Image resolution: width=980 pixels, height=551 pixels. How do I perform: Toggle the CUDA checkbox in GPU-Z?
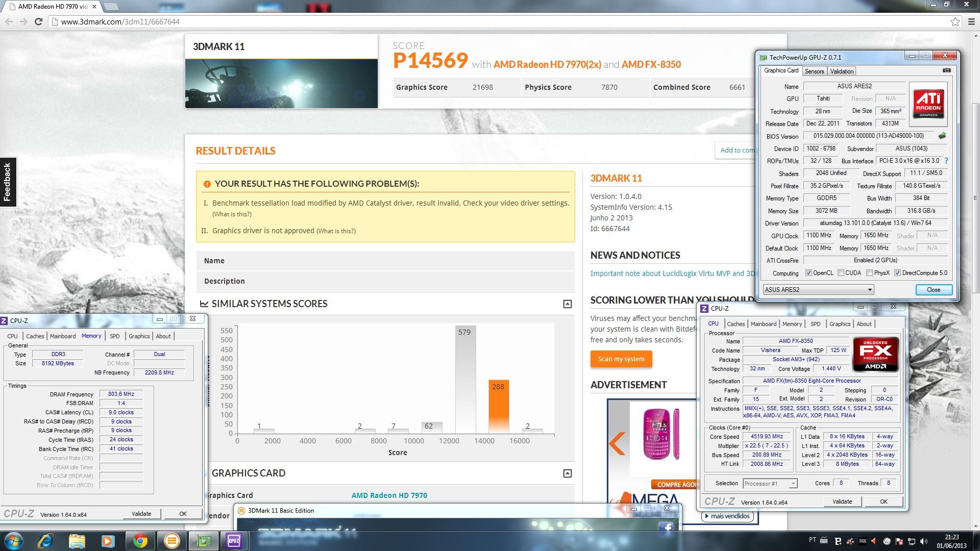841,273
